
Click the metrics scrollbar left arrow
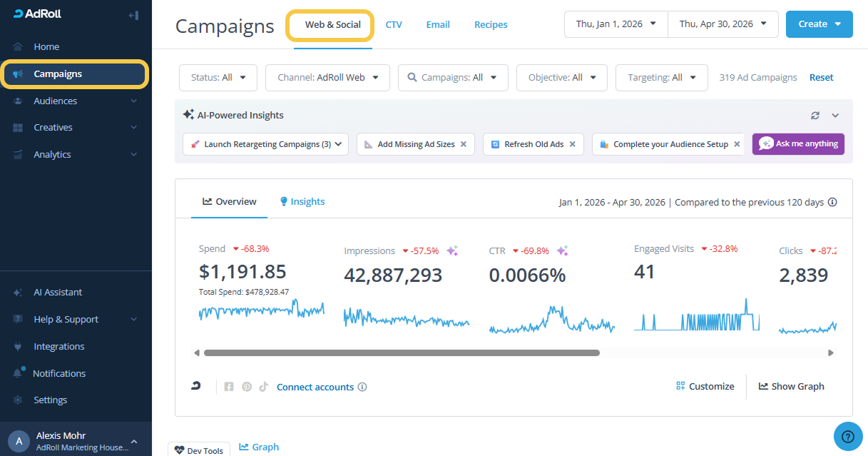click(198, 353)
